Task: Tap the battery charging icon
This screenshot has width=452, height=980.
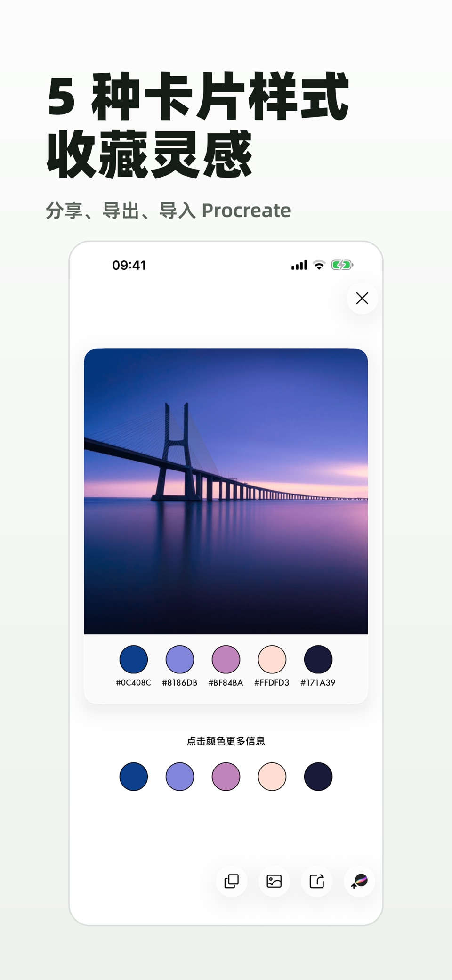Action: coord(342,265)
